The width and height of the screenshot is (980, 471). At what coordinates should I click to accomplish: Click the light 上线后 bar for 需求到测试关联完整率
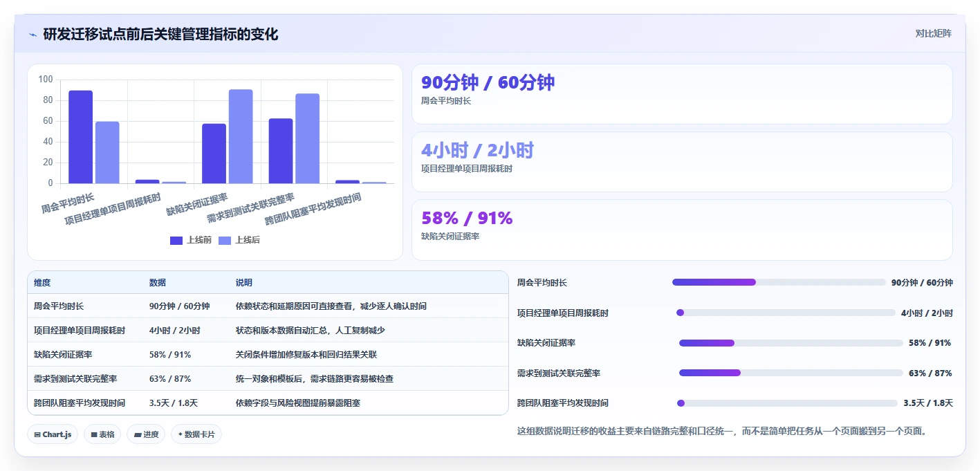(x=308, y=138)
